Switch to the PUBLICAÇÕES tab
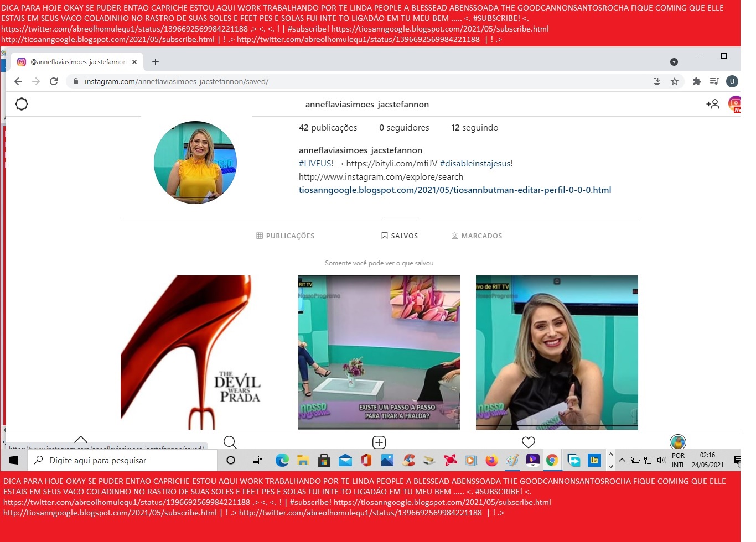 [x=285, y=236]
